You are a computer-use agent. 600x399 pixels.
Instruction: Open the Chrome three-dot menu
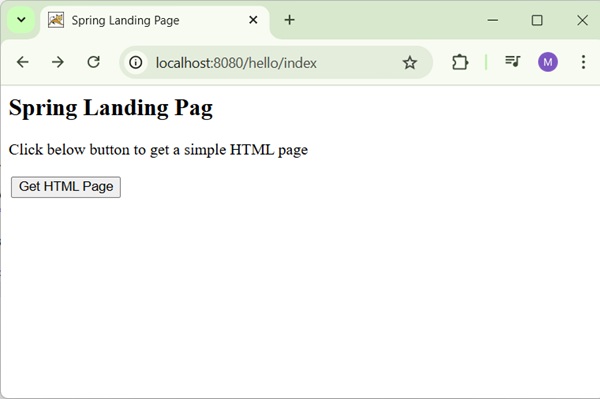pyautogui.click(x=583, y=62)
